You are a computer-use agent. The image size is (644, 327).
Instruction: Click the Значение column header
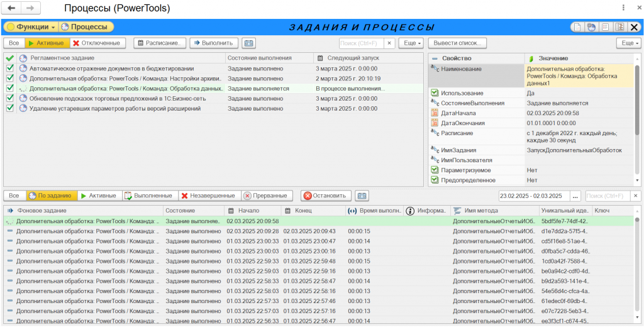click(x=580, y=58)
